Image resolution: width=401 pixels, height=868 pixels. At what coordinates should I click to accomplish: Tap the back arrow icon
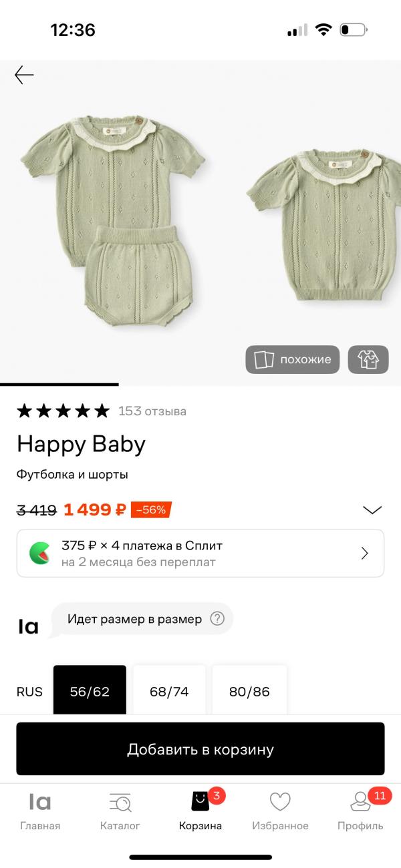pos(24,75)
